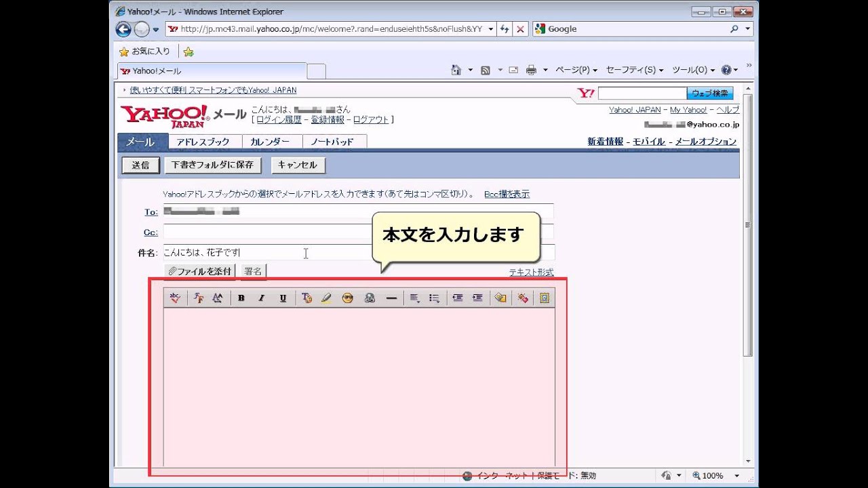Click the browser forward arrow button
Image resolution: width=868 pixels, height=488 pixels.
tap(141, 29)
